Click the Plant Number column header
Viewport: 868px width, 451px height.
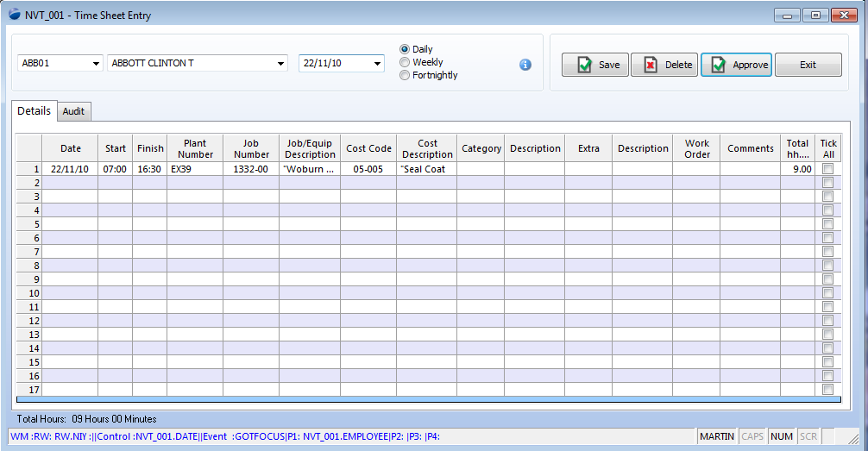tap(195, 148)
